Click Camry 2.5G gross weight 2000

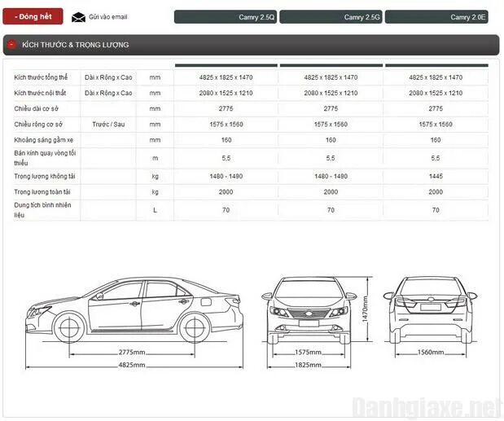[x=331, y=192]
